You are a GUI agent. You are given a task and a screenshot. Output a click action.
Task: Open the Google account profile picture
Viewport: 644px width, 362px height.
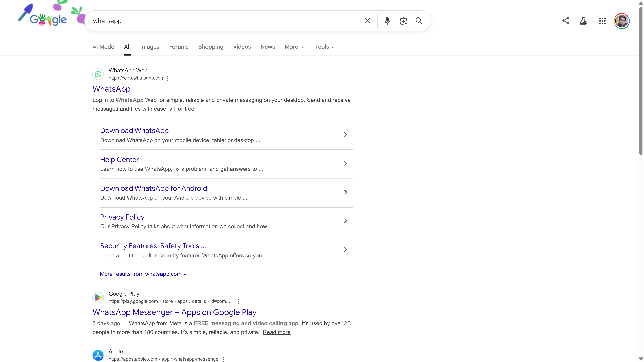click(x=622, y=21)
